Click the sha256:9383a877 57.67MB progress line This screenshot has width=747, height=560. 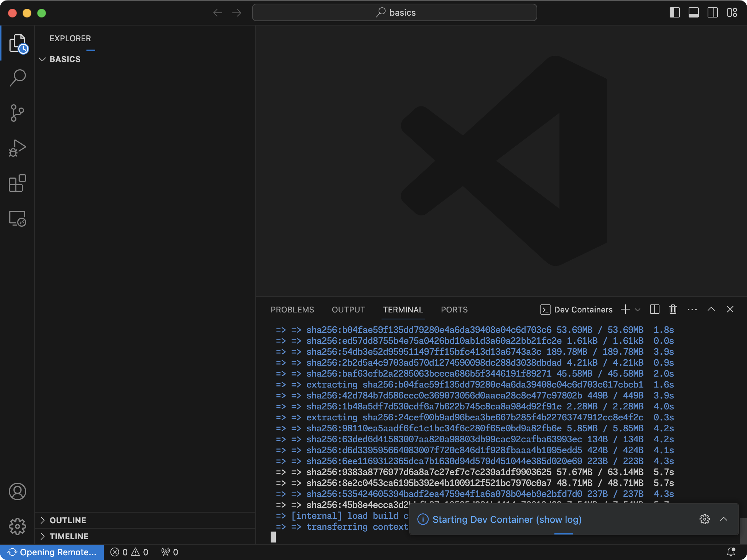tap(475, 472)
